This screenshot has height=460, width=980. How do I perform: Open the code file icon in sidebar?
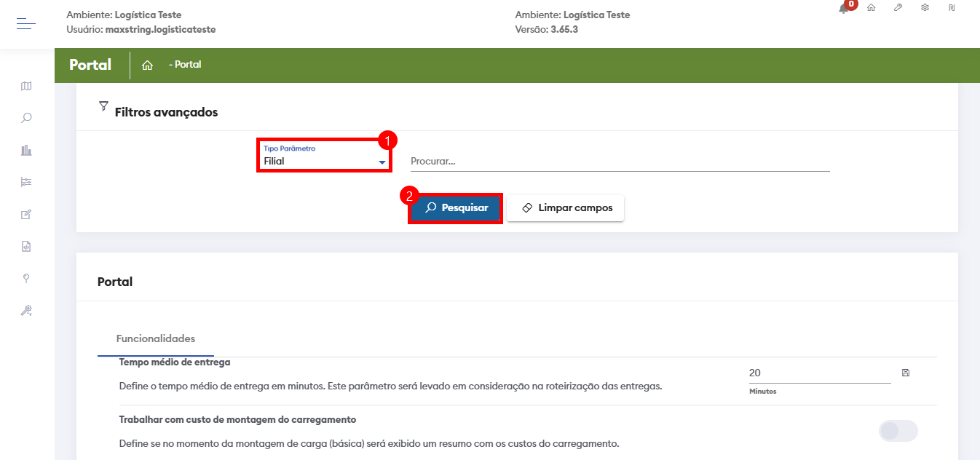27,246
